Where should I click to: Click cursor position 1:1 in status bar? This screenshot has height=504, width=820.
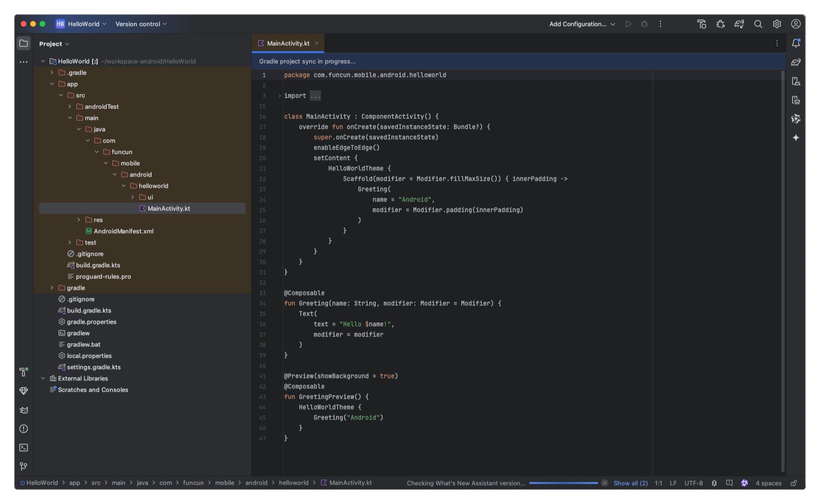click(x=659, y=483)
